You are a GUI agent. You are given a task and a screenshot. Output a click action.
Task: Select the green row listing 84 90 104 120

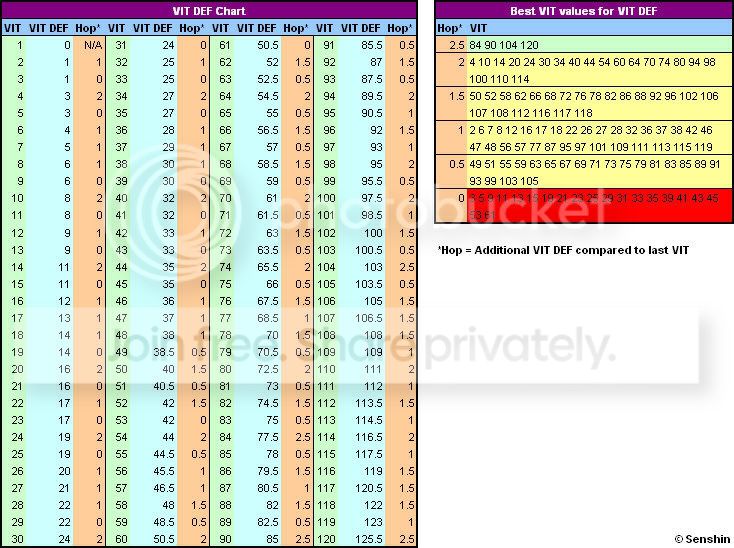(600, 45)
